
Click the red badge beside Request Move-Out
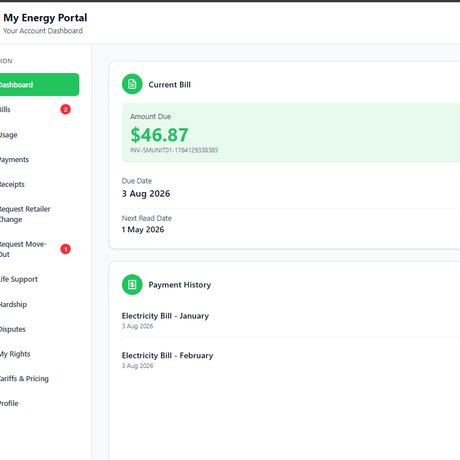(65, 249)
